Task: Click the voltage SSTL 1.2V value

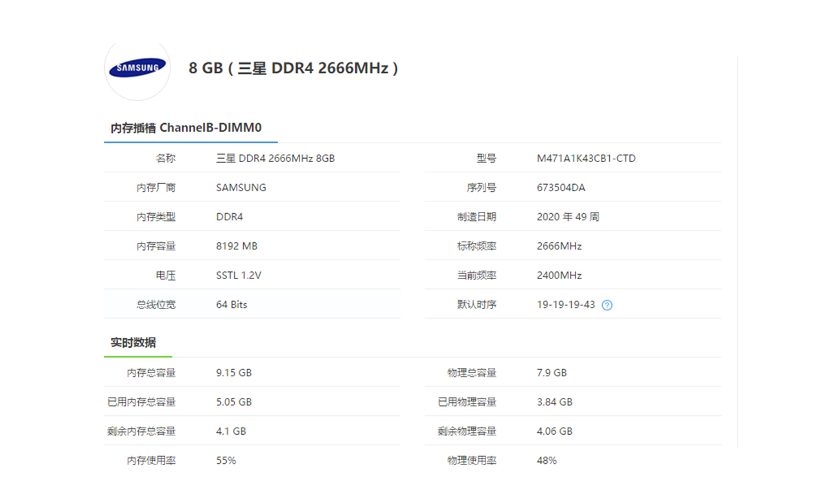Action: 239,275
